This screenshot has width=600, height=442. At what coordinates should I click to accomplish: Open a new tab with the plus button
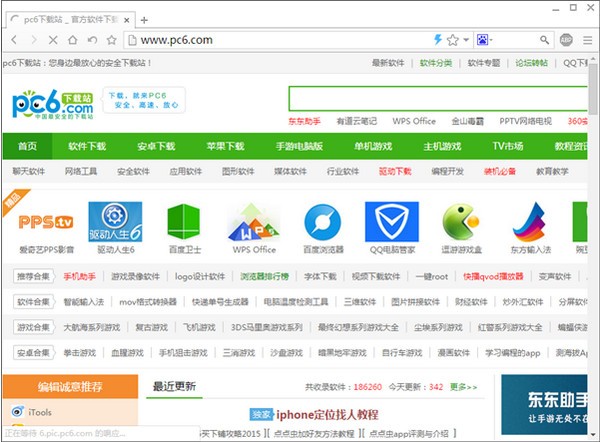[x=144, y=19]
